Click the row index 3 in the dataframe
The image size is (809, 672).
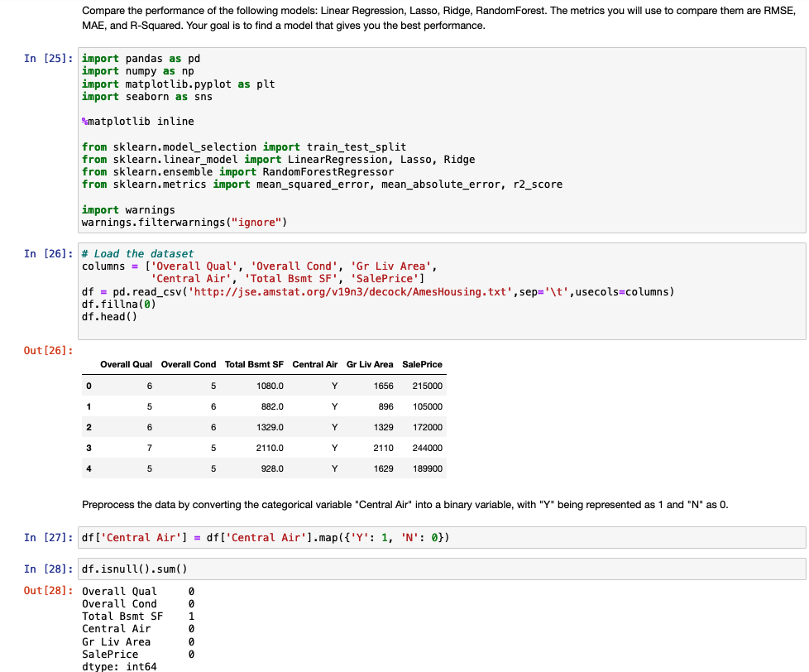[89, 448]
